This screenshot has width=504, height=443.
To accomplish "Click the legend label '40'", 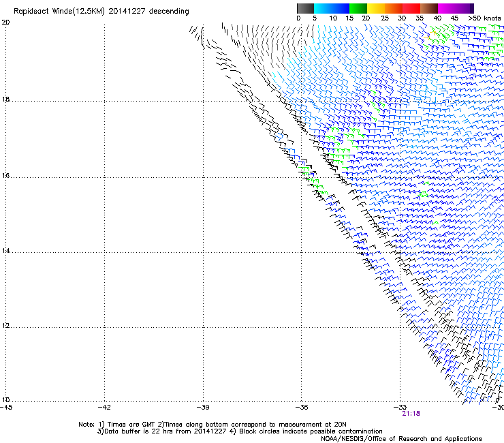I will pos(437,18).
